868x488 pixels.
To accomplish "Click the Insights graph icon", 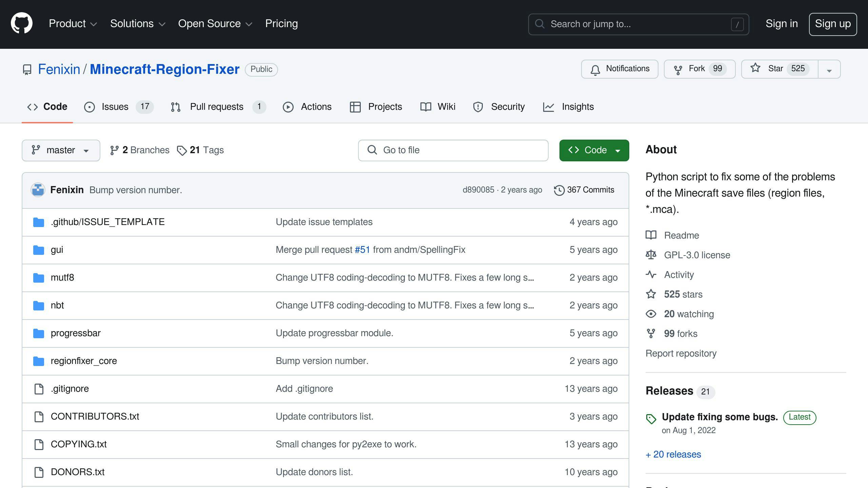I will click(548, 107).
